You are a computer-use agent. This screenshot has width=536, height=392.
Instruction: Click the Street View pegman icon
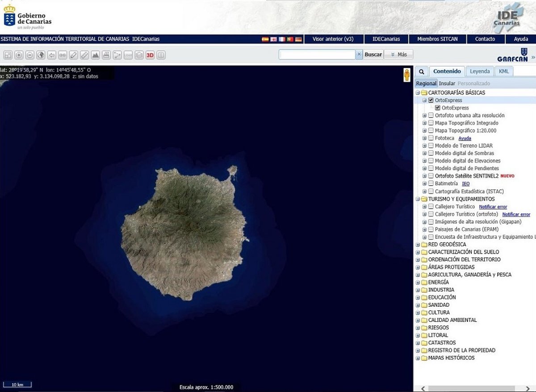click(407, 75)
